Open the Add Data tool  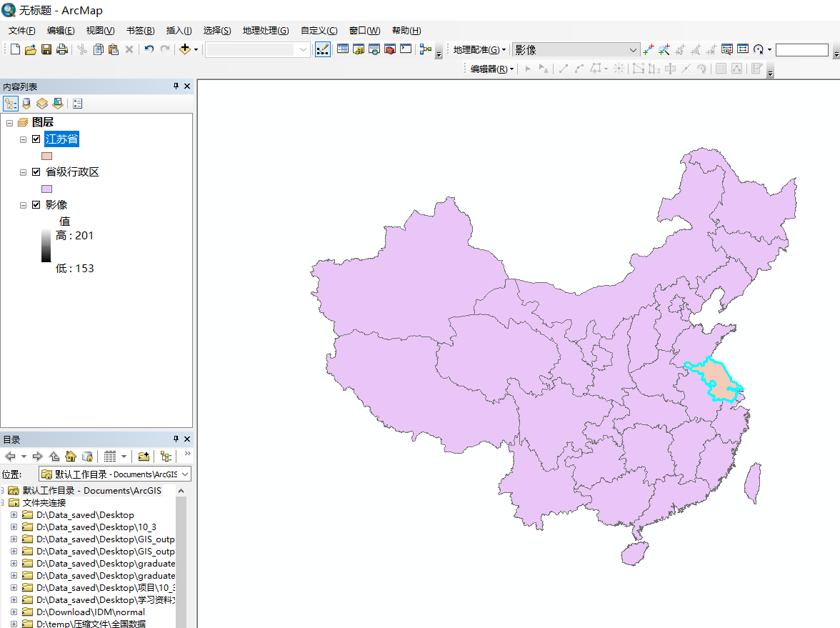pyautogui.click(x=184, y=49)
